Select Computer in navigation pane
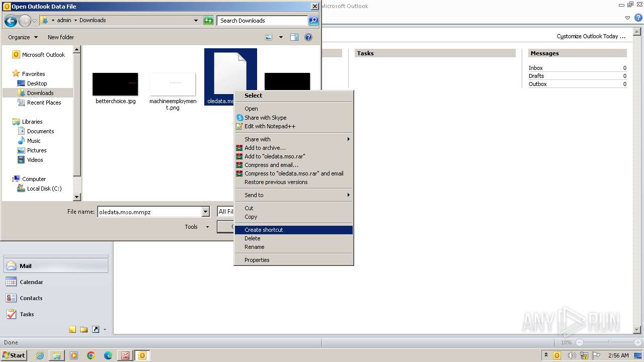The width and height of the screenshot is (644, 362). coord(29,179)
